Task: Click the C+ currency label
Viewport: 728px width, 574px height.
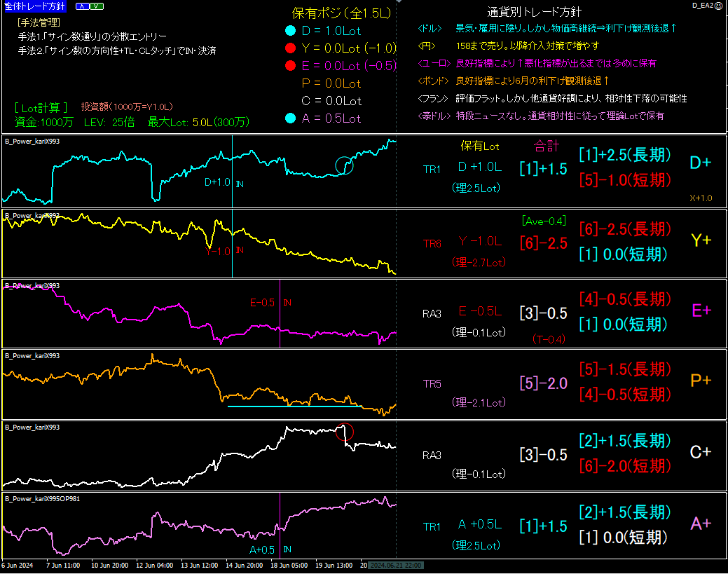Action: (x=700, y=452)
